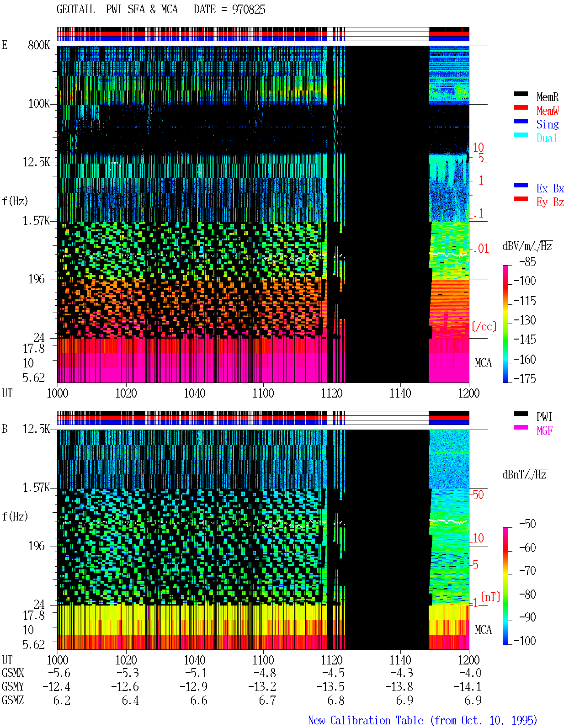Click the "MGF" legend label
This screenshot has width=585, height=728.
click(x=545, y=430)
